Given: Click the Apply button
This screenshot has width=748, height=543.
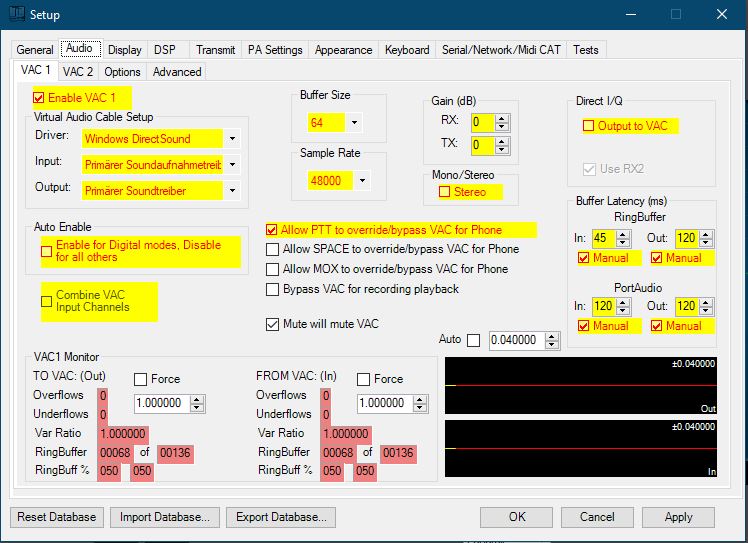Looking at the screenshot, I should 678,517.
